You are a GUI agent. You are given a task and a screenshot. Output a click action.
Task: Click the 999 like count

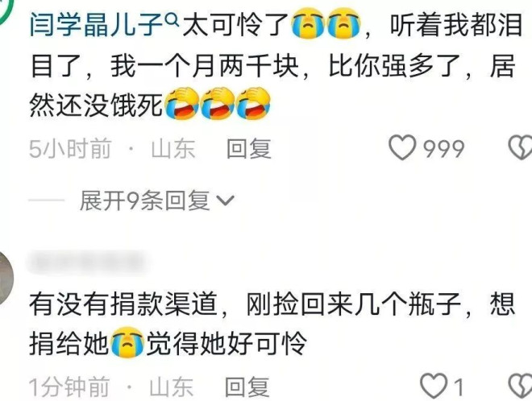click(x=443, y=149)
